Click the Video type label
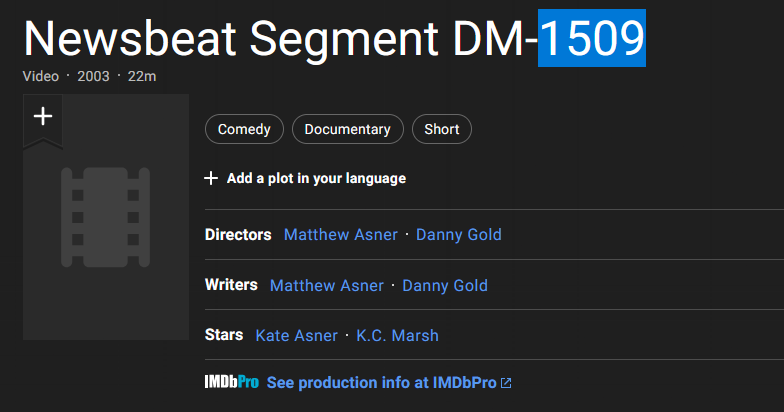This screenshot has height=412, width=784. click(x=40, y=76)
